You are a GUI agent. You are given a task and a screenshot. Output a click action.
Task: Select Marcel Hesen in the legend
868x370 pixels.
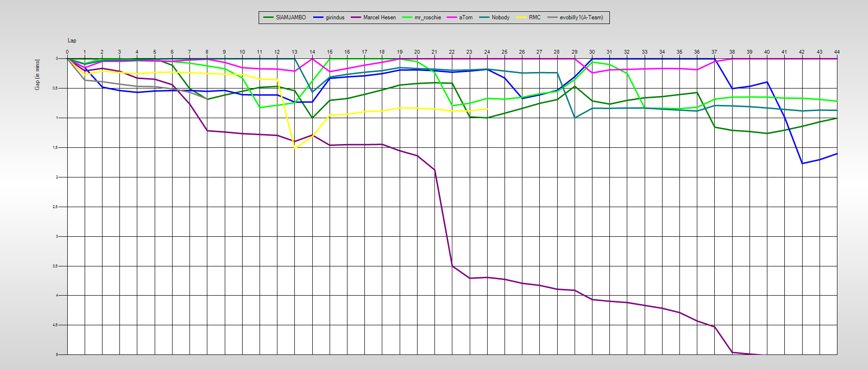(379, 17)
